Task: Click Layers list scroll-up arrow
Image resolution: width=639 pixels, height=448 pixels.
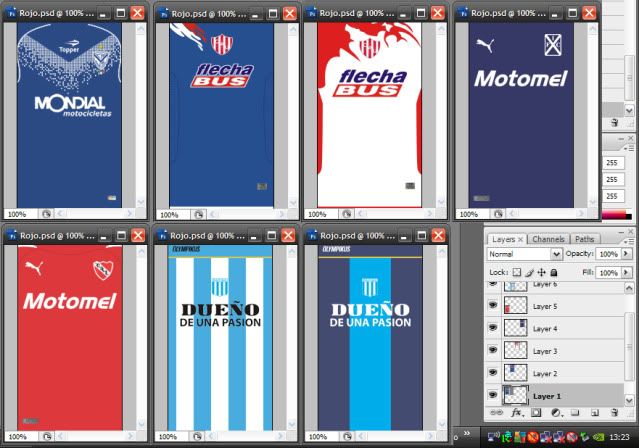Action: (629, 288)
